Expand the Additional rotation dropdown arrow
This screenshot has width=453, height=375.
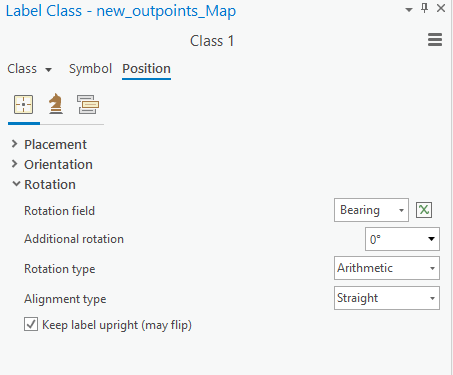(431, 239)
